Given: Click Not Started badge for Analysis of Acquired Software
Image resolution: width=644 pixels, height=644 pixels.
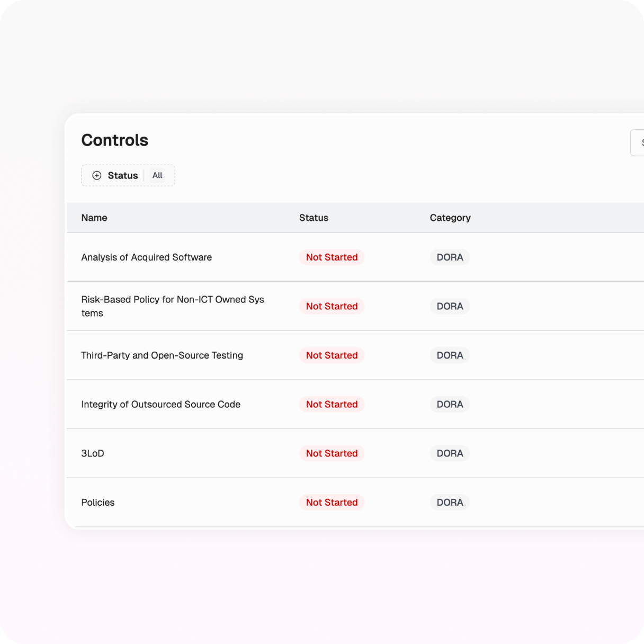Looking at the screenshot, I should click(332, 257).
